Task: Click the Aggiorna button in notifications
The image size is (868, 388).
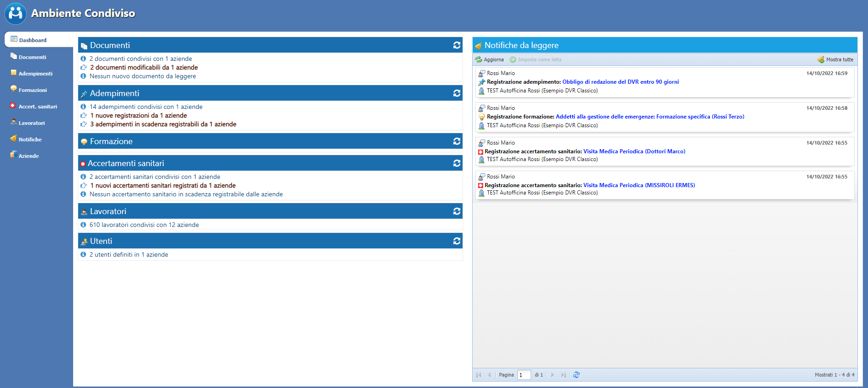Action: [490, 59]
